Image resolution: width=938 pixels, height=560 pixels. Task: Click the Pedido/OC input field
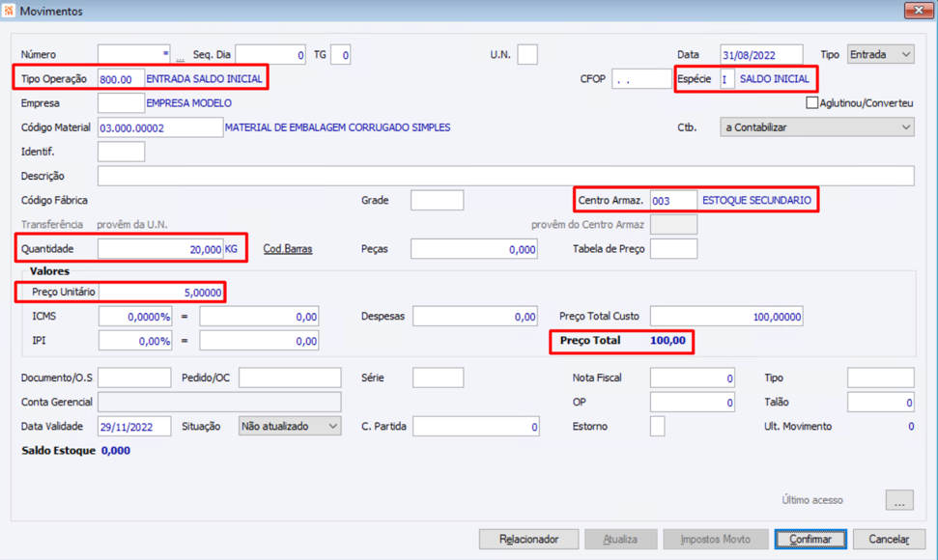click(290, 378)
